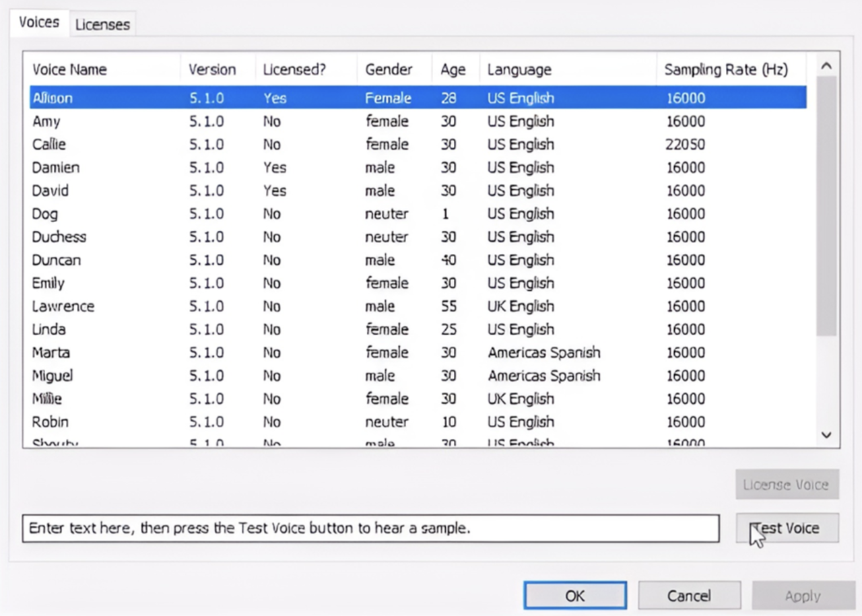Sort voices by the Voice Name column
This screenshot has height=616, width=862.
[x=69, y=69]
